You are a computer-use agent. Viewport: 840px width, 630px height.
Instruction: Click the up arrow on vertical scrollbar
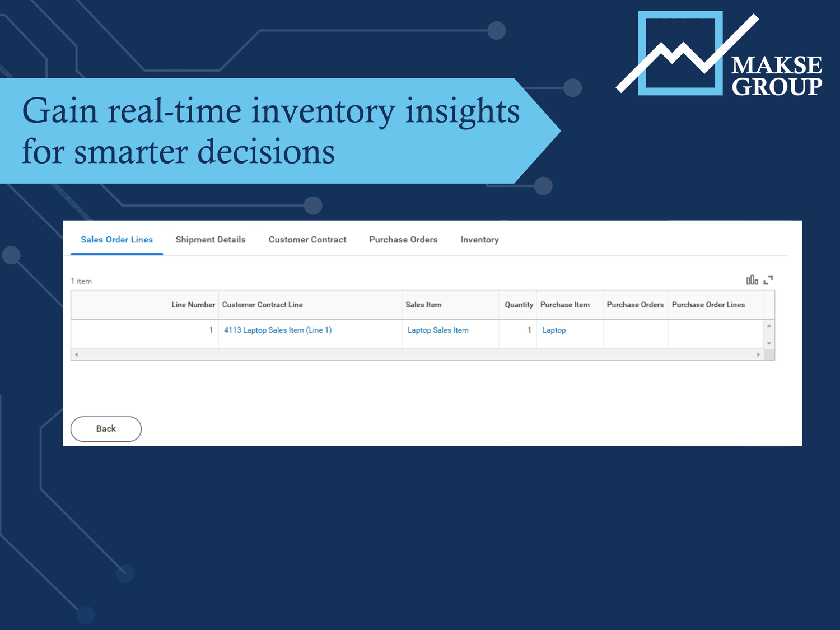click(768, 325)
